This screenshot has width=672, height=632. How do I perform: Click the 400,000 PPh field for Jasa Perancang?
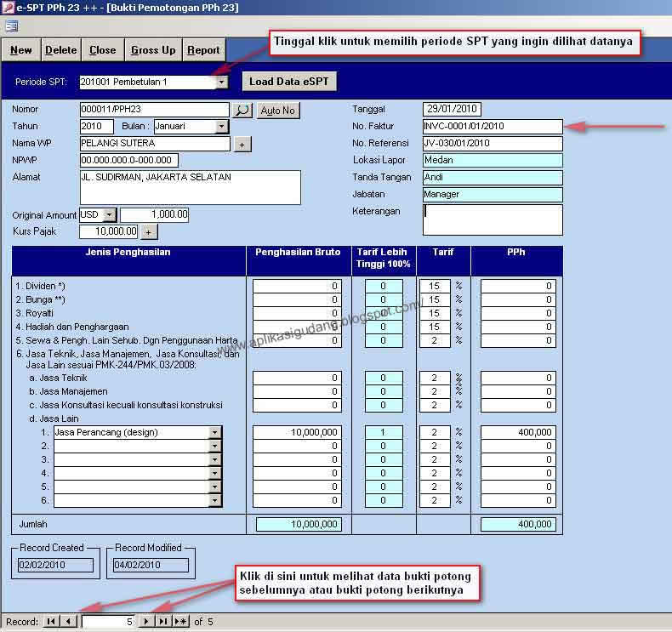[518, 432]
